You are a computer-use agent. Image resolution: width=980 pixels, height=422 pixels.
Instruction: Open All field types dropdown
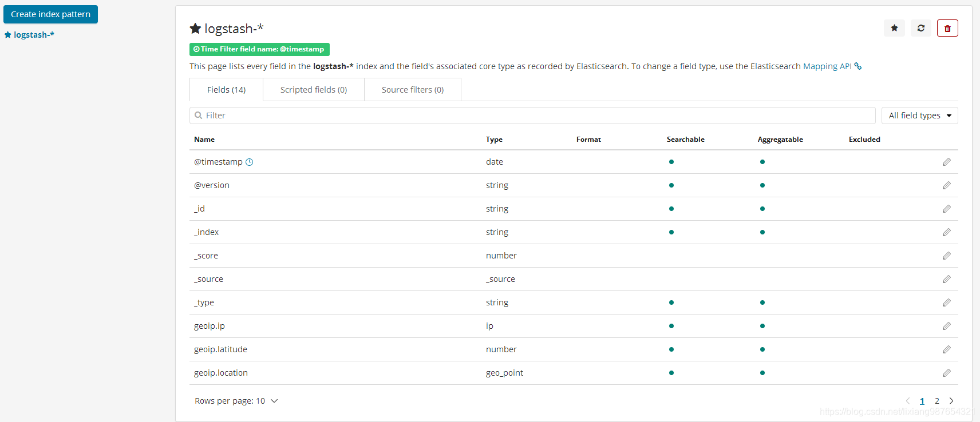tap(920, 116)
